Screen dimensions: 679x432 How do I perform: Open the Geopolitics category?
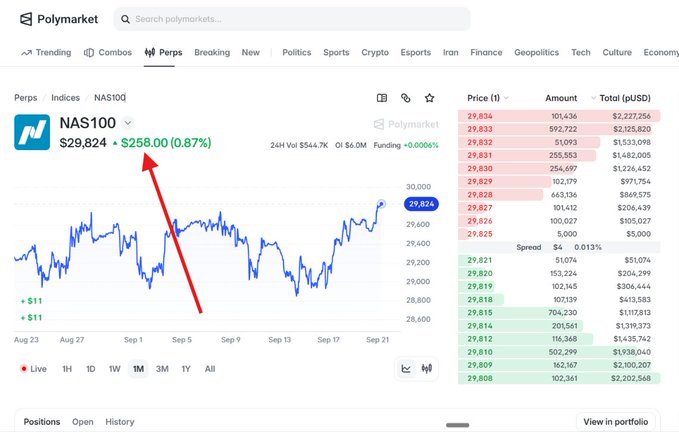coord(537,52)
